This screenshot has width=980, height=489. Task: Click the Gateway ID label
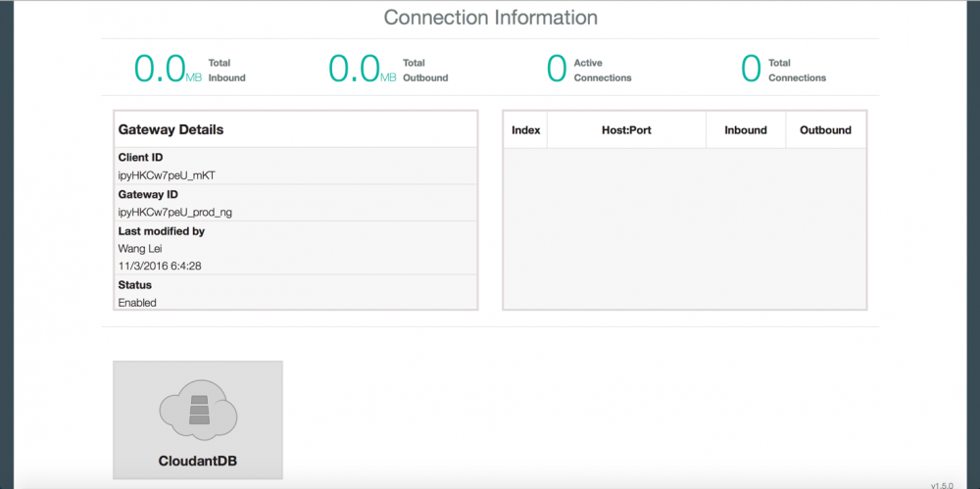tap(148, 194)
